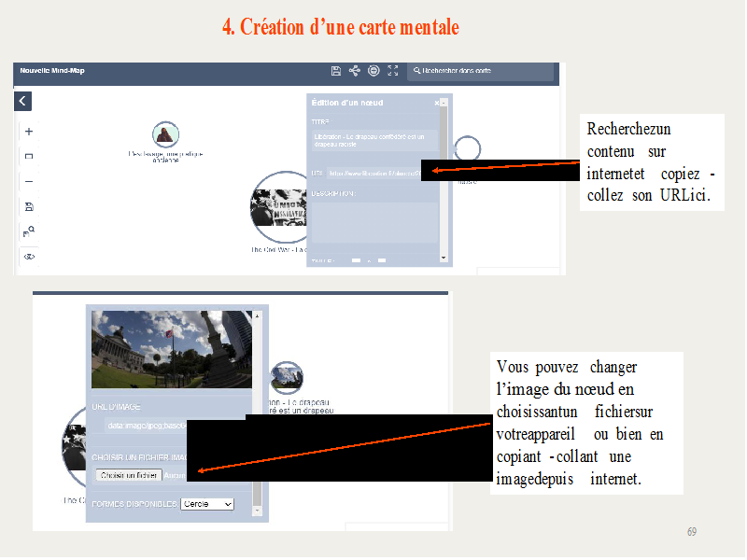The image size is (747, 560).
Task: Click the search-in-document sidebar icon
Action: click(29, 231)
